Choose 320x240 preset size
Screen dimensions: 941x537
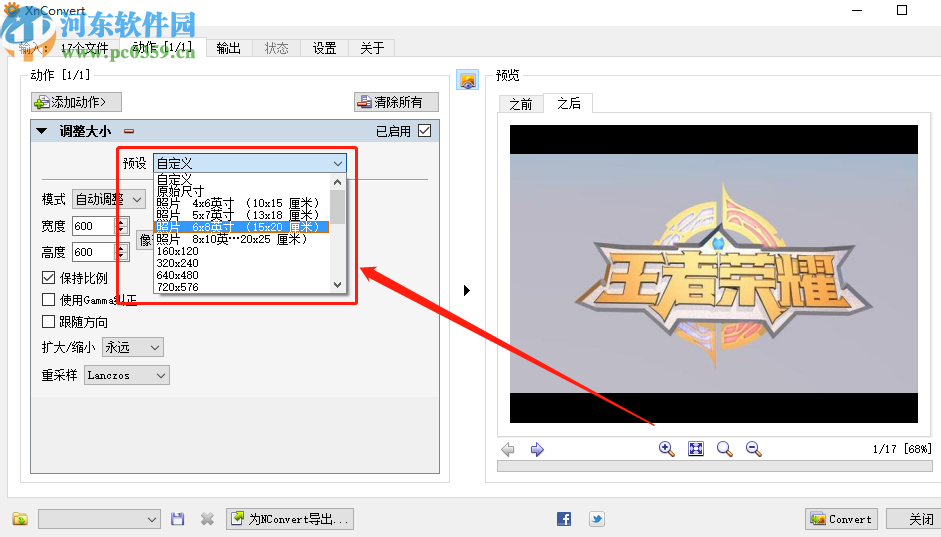(x=241, y=263)
